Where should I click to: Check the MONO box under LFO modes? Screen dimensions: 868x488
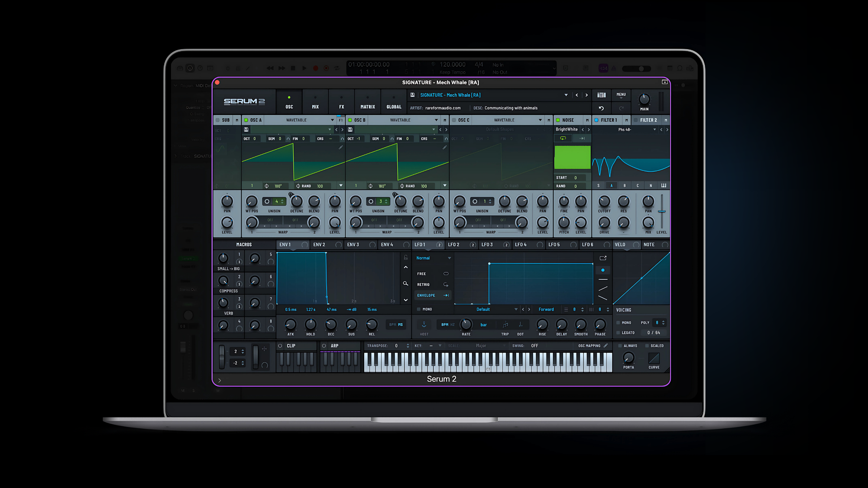[418, 309]
